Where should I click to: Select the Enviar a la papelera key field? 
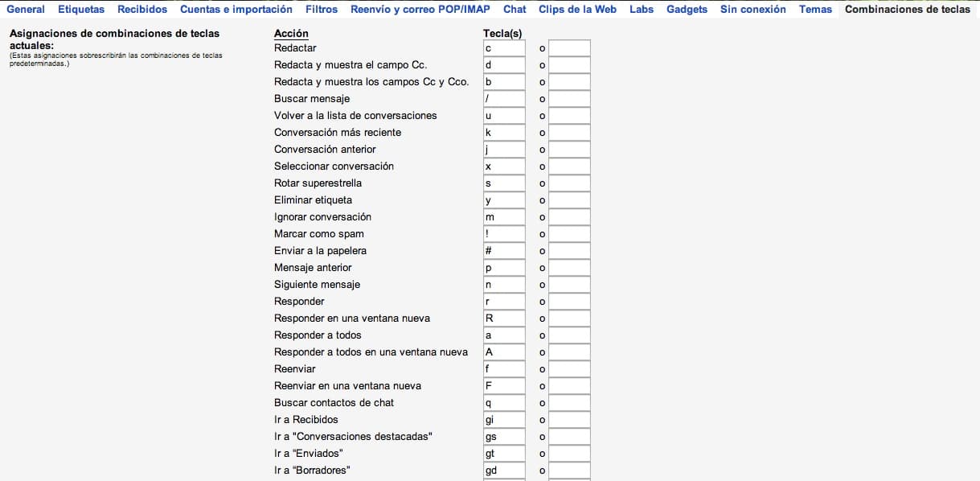(504, 251)
